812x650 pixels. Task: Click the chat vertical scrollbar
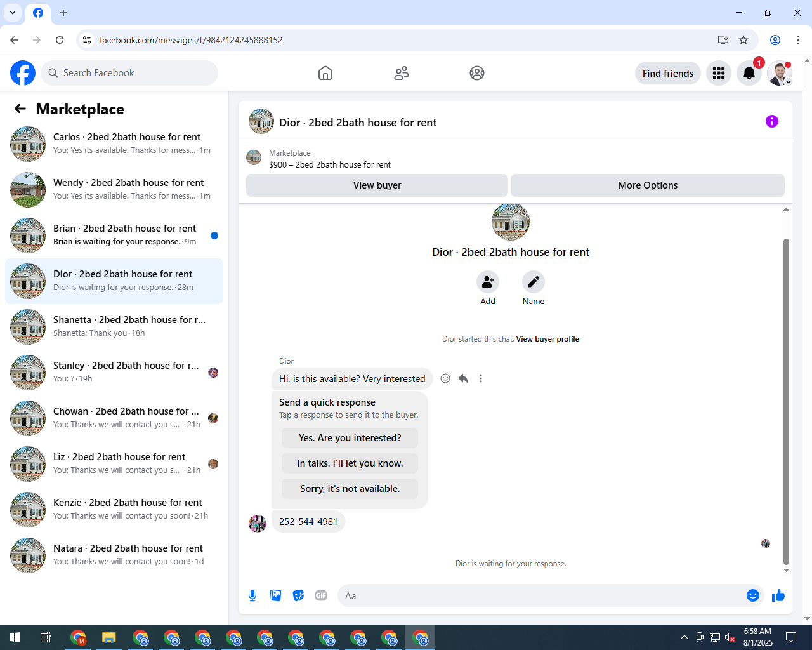click(x=786, y=402)
